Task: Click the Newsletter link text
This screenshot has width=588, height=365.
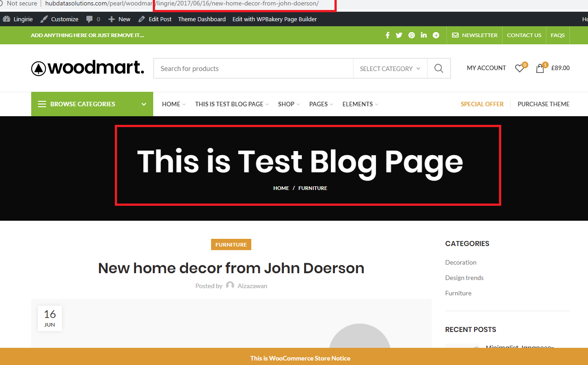Action: (480, 35)
